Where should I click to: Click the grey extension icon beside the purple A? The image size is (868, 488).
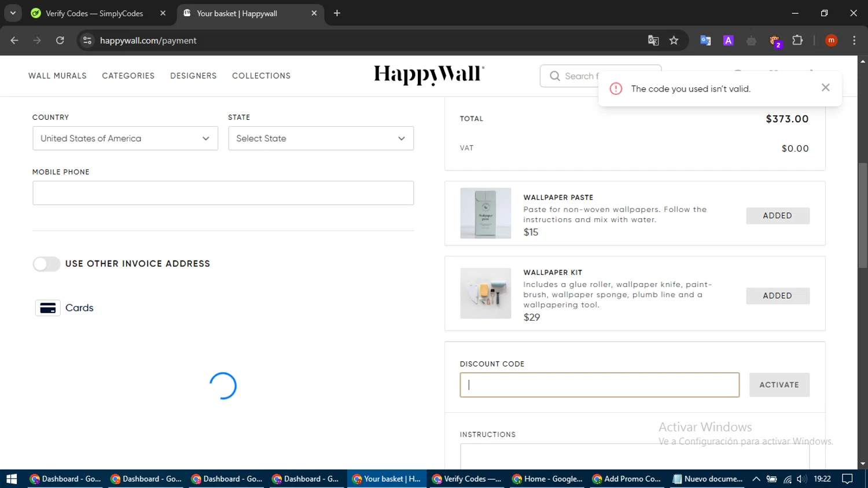coord(751,41)
